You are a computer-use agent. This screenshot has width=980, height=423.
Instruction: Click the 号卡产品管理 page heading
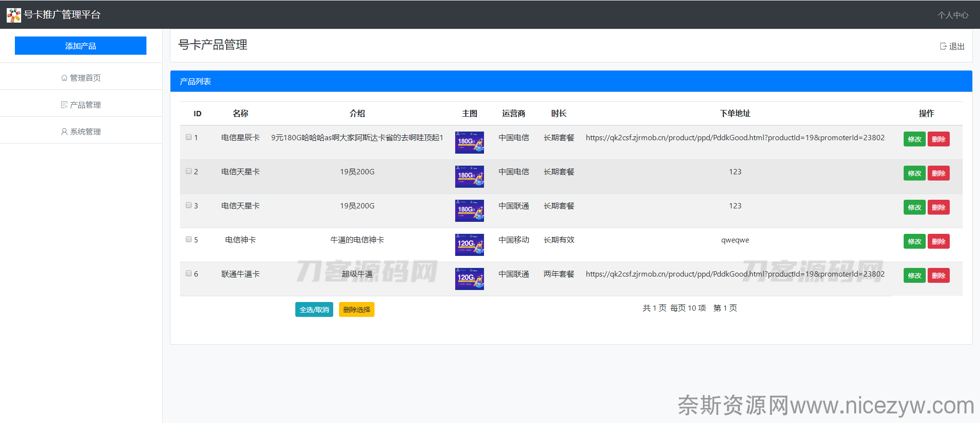tap(213, 45)
